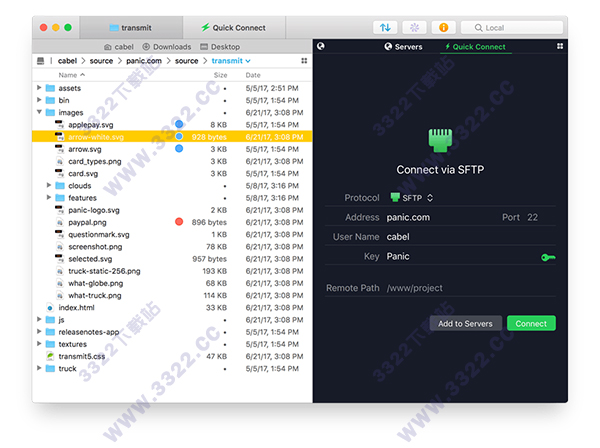Click the green key icon

click(548, 257)
